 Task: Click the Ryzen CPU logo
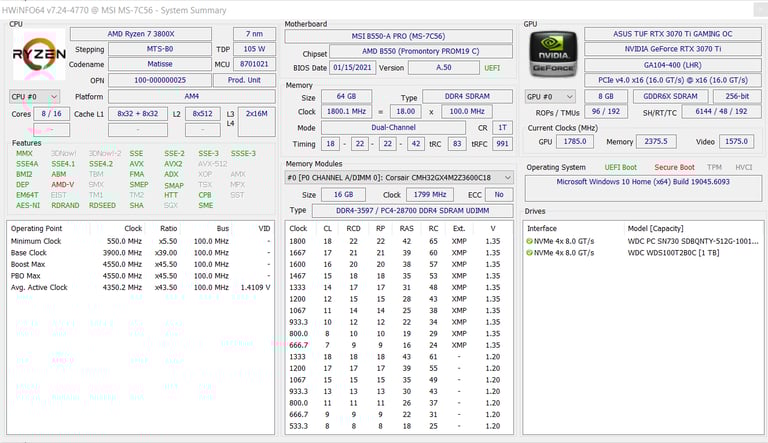point(39,54)
